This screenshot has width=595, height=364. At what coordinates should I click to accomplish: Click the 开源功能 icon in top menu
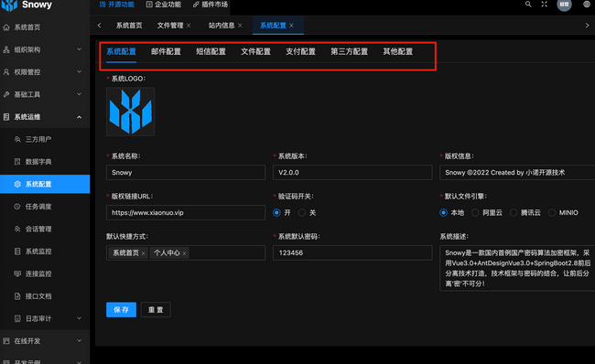(103, 5)
